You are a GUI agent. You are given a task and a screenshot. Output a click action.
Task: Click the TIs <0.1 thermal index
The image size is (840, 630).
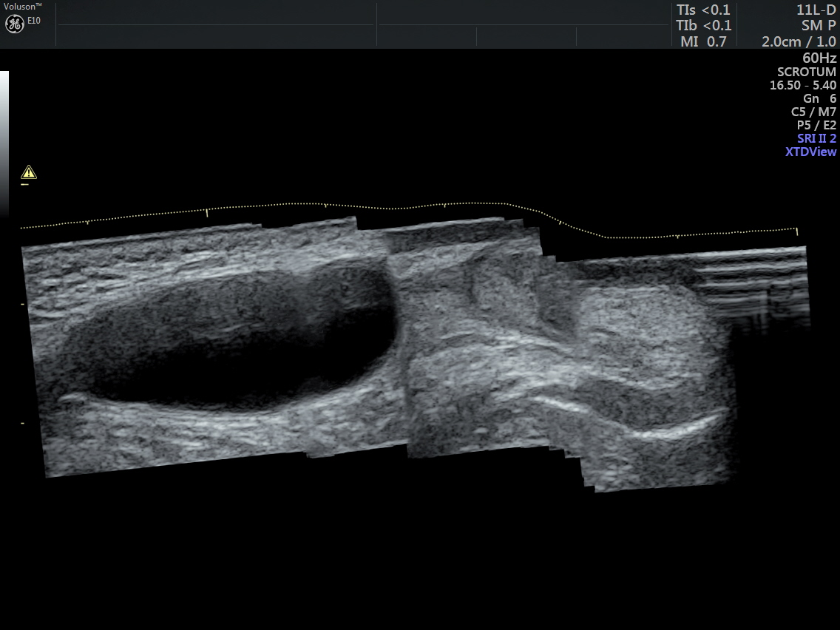click(x=703, y=10)
